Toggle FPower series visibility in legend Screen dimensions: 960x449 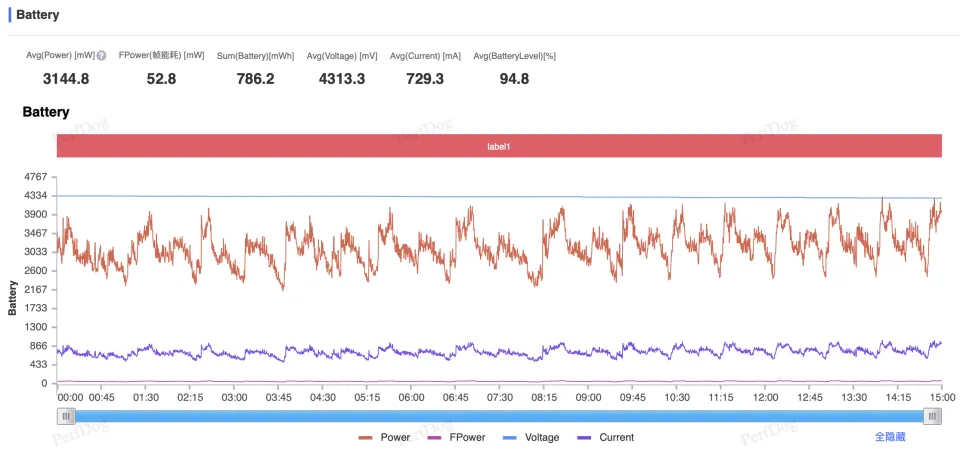(455, 437)
